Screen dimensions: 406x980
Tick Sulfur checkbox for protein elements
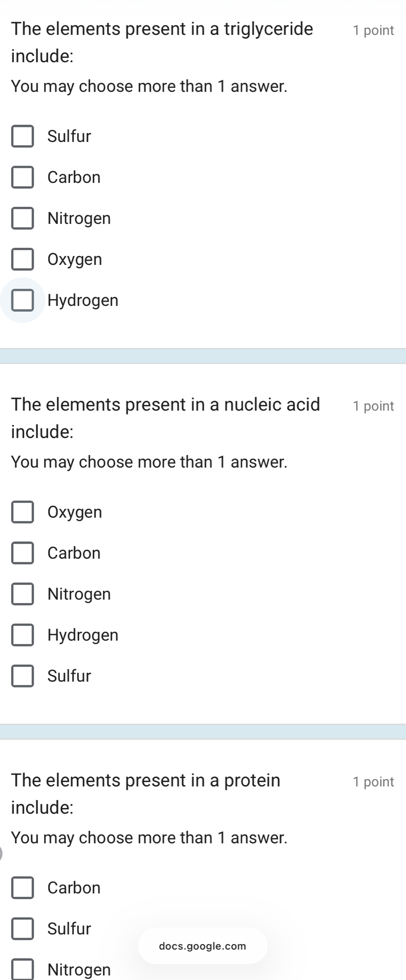(x=22, y=929)
